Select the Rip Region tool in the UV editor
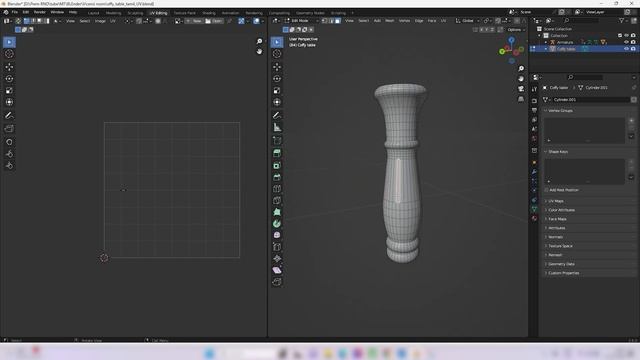 pos(9,129)
